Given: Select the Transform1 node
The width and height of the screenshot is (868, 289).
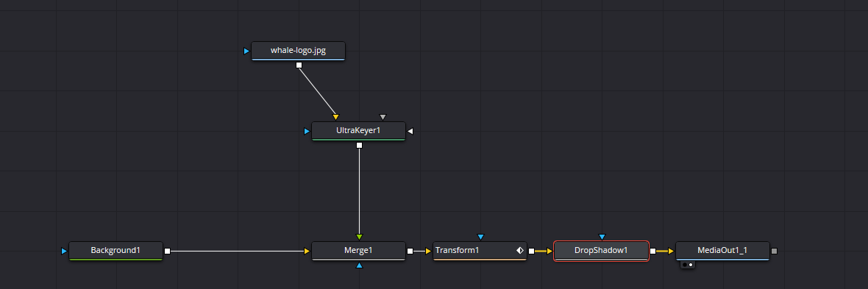Looking at the screenshot, I should click(480, 251).
